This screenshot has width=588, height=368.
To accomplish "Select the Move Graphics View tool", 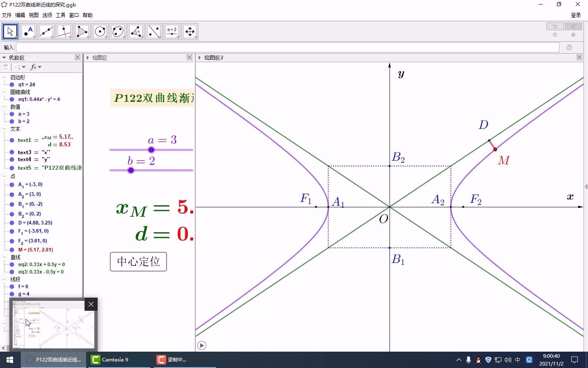I will tap(190, 31).
